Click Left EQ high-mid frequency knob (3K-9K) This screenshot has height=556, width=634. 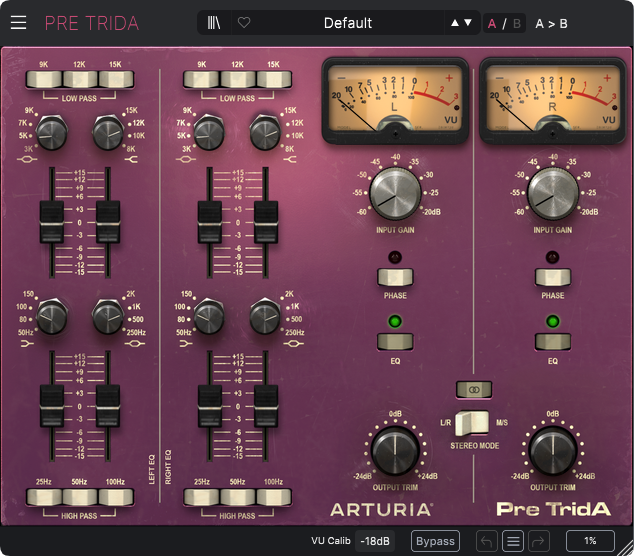(x=51, y=132)
